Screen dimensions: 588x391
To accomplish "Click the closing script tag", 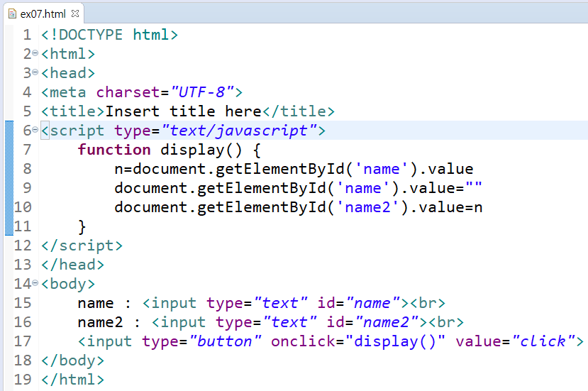I will pos(82,246).
